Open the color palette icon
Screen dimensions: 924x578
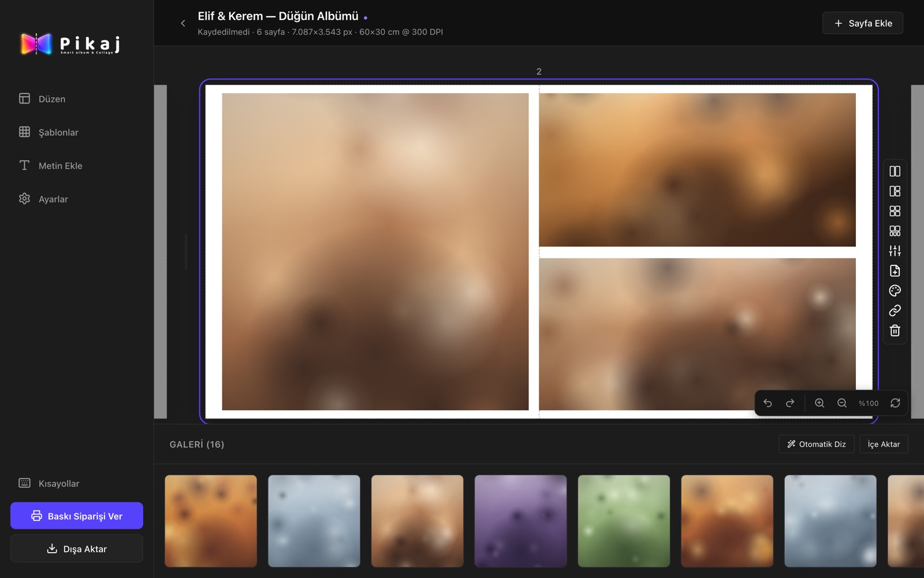895,291
